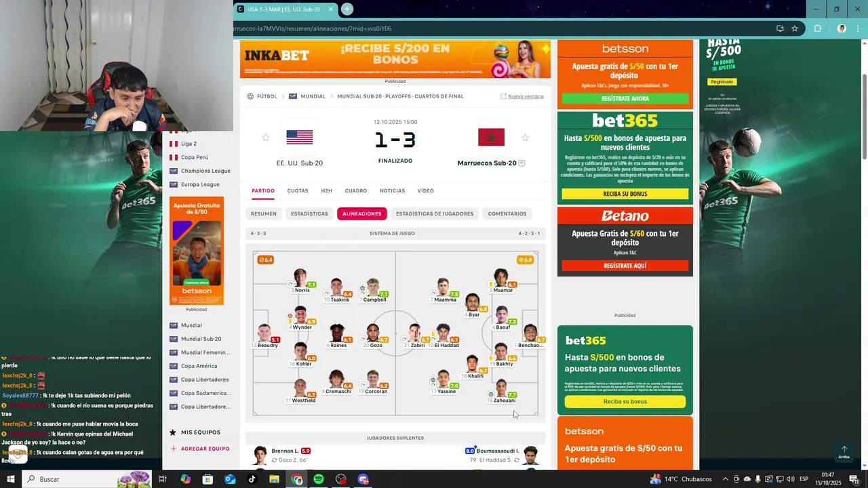Switch to the COMENTARIOS tab
Viewport: 868px width, 488px height.
tap(507, 213)
